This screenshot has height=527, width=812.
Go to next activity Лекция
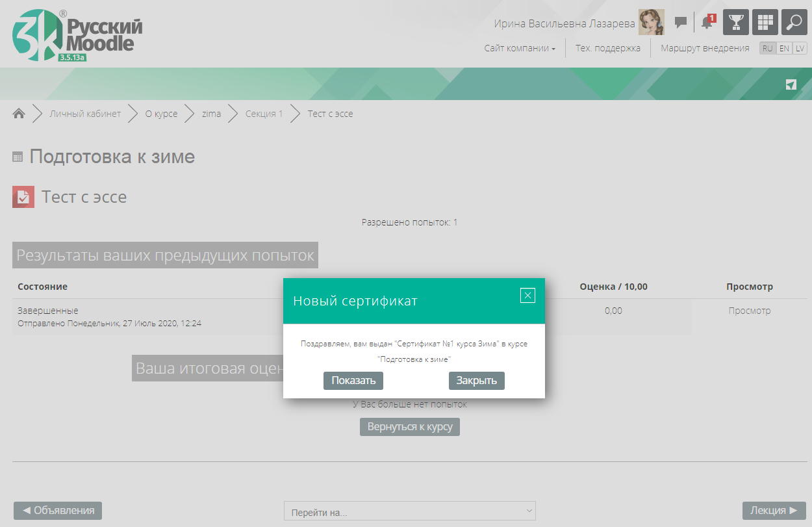coord(774,510)
